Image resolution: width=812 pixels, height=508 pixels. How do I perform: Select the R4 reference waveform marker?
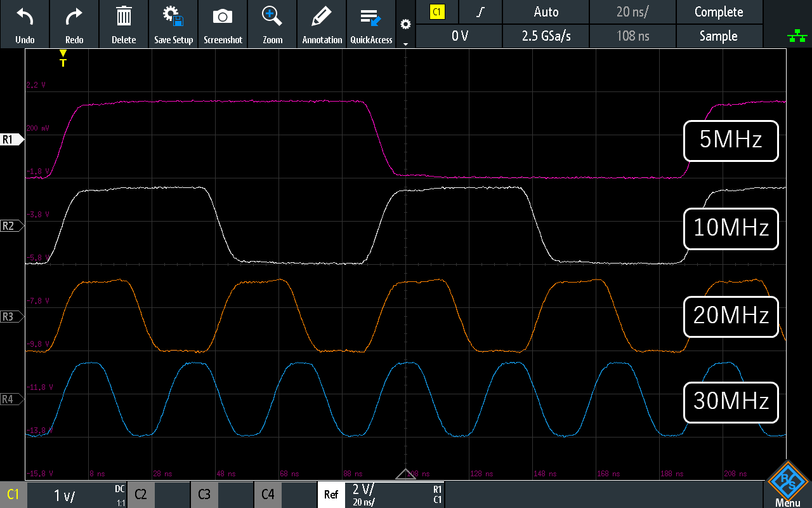pos(11,399)
